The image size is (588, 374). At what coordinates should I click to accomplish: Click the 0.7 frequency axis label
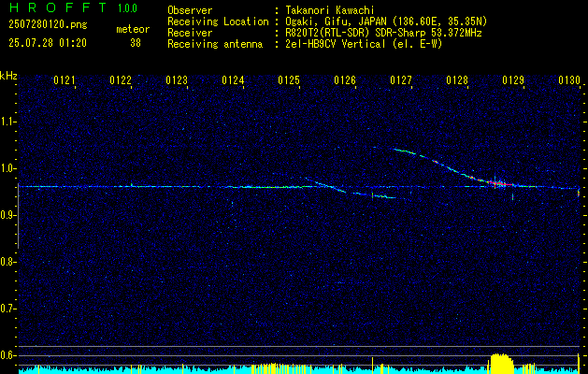pos(7,309)
